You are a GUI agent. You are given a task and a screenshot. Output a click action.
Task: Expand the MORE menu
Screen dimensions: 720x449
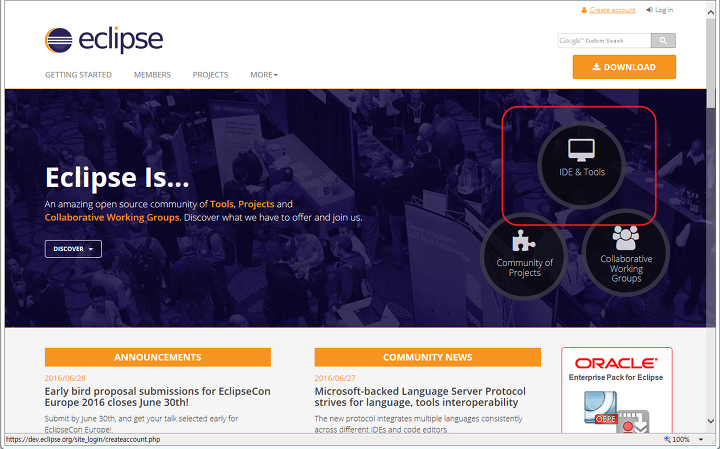264,74
